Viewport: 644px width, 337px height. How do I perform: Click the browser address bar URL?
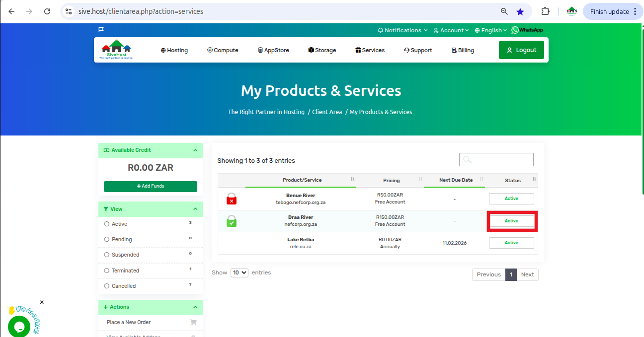[x=141, y=11]
